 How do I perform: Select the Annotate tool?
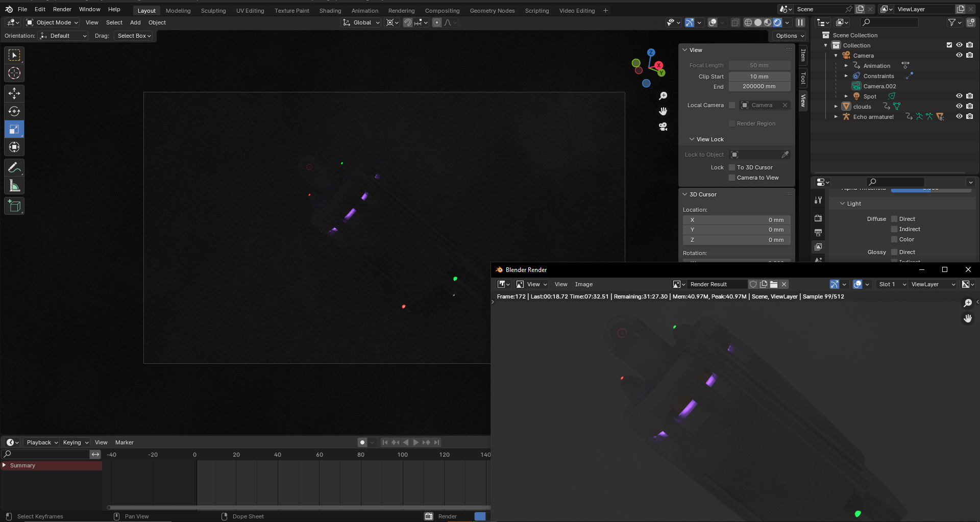[x=14, y=167]
